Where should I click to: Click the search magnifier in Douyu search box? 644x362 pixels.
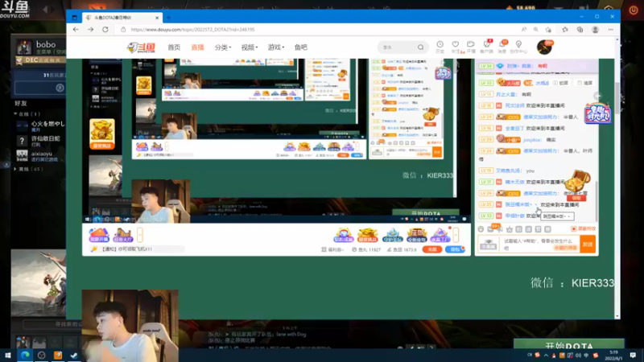tap(420, 47)
